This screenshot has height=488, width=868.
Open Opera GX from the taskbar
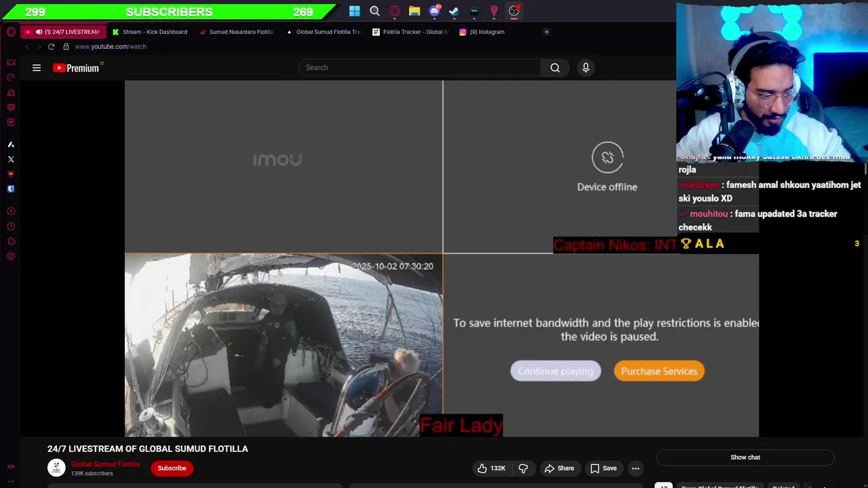pyautogui.click(x=395, y=11)
